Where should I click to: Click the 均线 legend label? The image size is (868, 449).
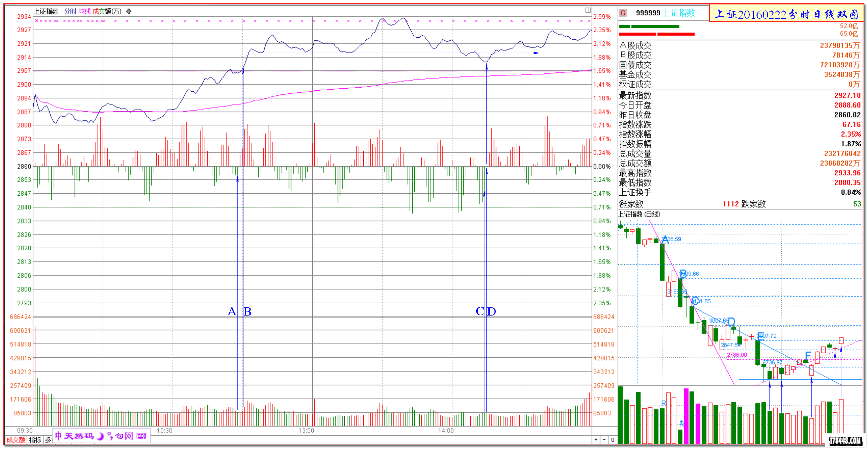[84, 12]
